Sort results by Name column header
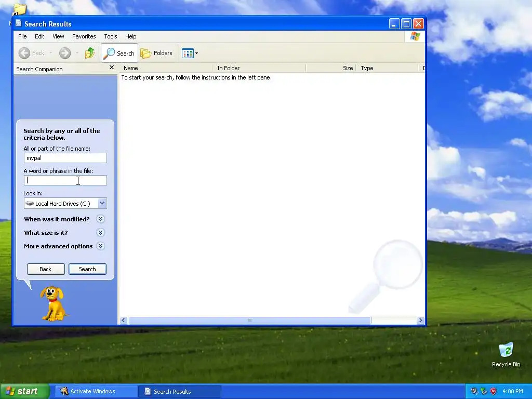Viewport: 532px width, 399px height. 166,68
